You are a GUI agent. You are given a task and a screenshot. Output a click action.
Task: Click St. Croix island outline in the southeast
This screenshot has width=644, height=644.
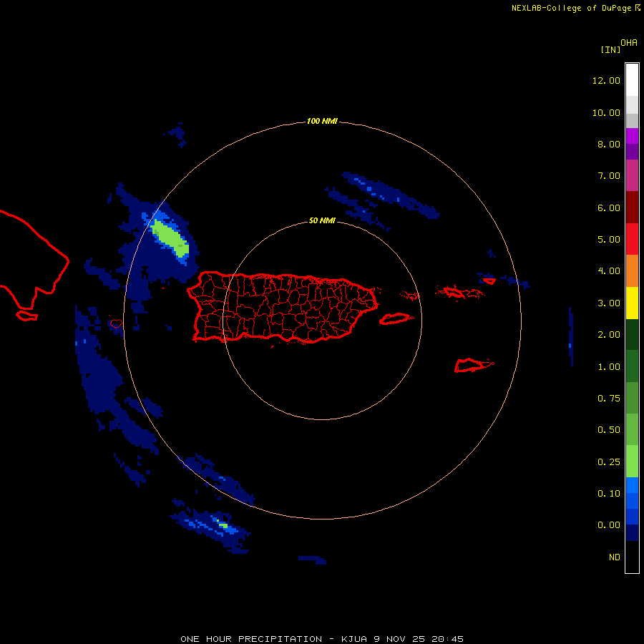point(474,365)
